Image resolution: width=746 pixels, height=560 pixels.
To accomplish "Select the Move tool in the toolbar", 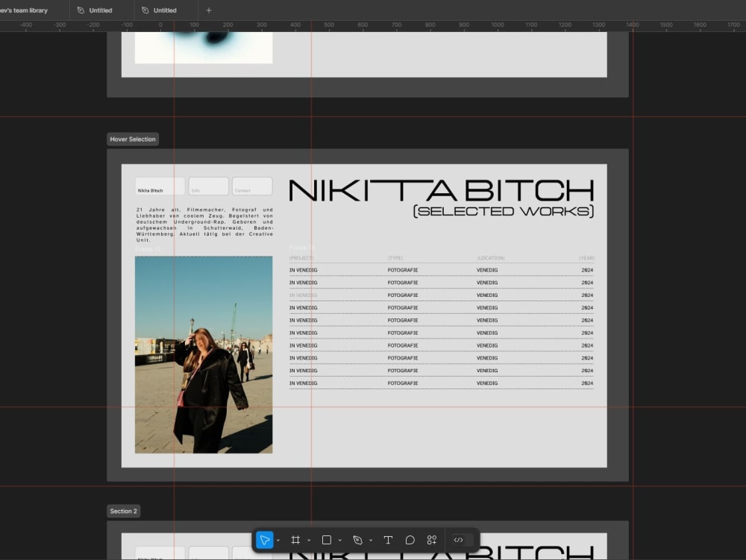I will click(x=265, y=540).
